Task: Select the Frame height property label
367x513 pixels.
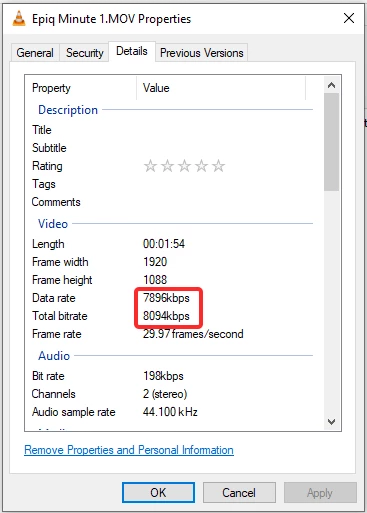Action: tap(62, 280)
